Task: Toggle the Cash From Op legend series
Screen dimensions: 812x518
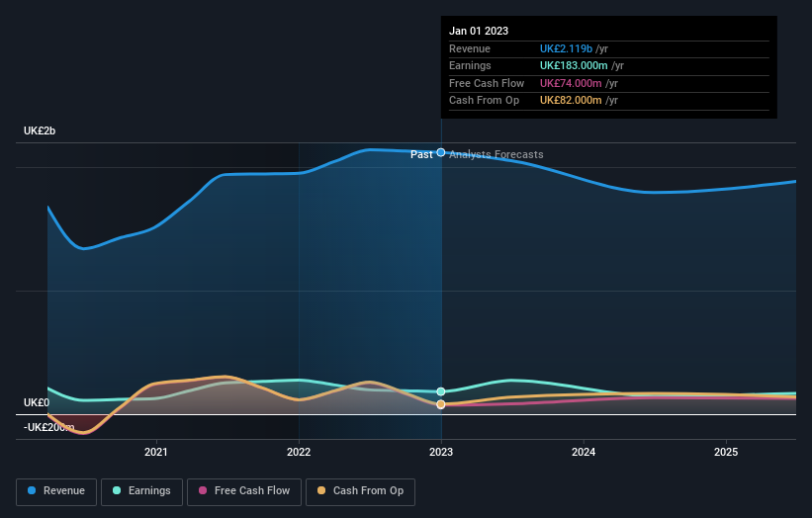Action: point(360,491)
